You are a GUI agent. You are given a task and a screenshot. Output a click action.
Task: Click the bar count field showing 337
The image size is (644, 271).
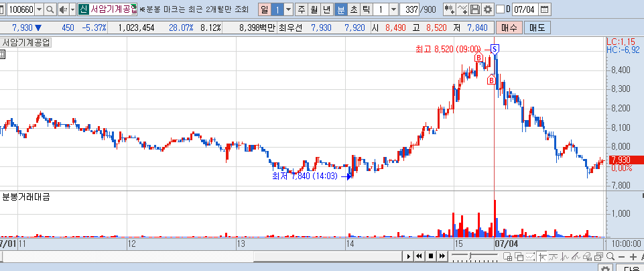coord(409,9)
